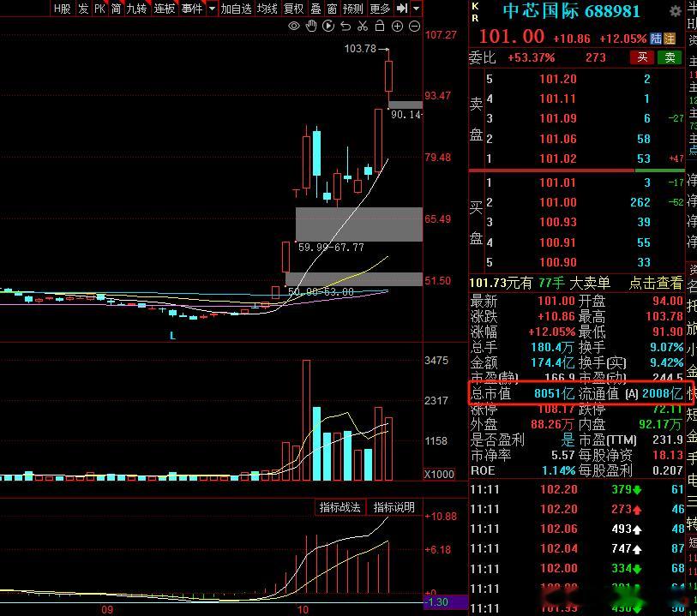This screenshot has height=616, width=697.
Task: Click the 开盘 94.00 value
Action: (x=668, y=301)
